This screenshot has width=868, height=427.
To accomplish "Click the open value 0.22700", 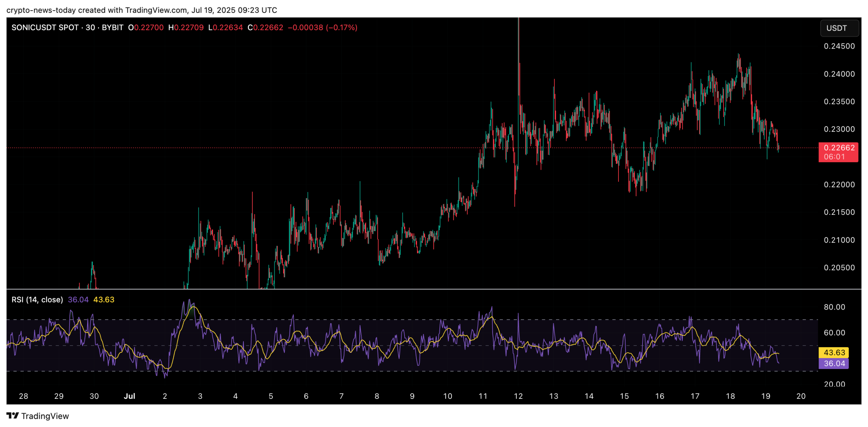I will [x=149, y=27].
